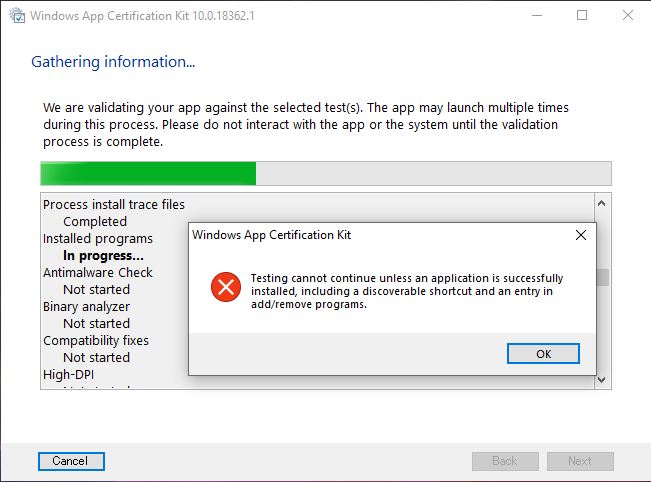Select 'Not started' under Antimalware Check
This screenshot has height=482, width=651.
(96, 290)
